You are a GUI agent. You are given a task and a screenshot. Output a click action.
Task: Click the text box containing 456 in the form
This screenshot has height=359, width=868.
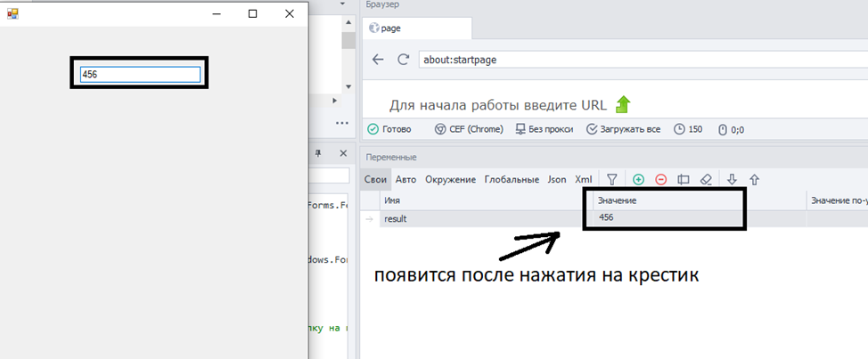(x=140, y=74)
